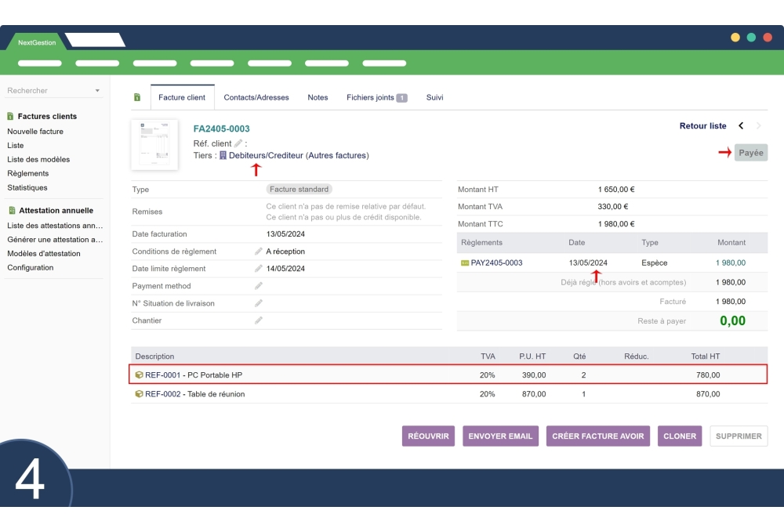Click CRÉER FACTURE AVOIR button

[x=597, y=436]
